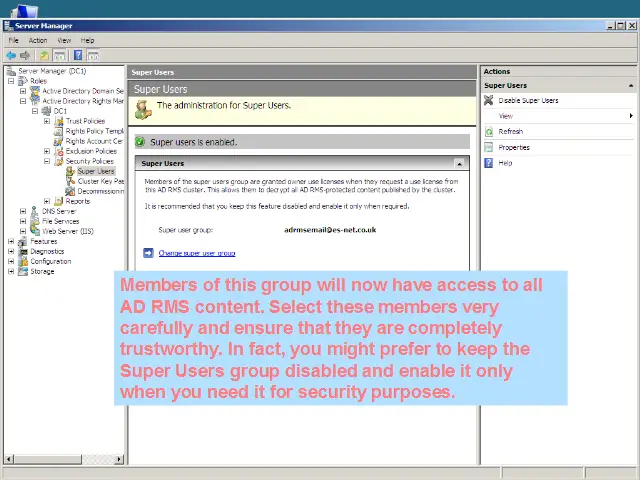Select the Web Server (IIS) role
The width and height of the screenshot is (640, 480).
pos(68,231)
